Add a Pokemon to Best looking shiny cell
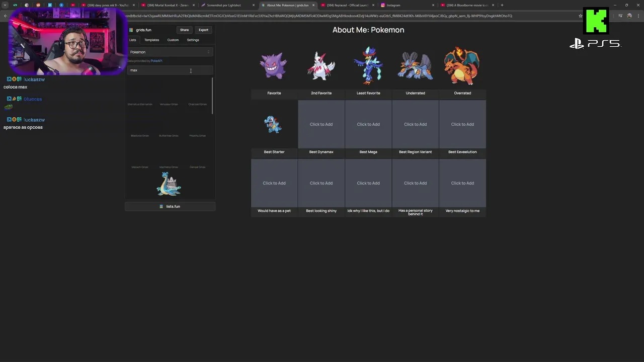This screenshot has width=644, height=362. 321,183
